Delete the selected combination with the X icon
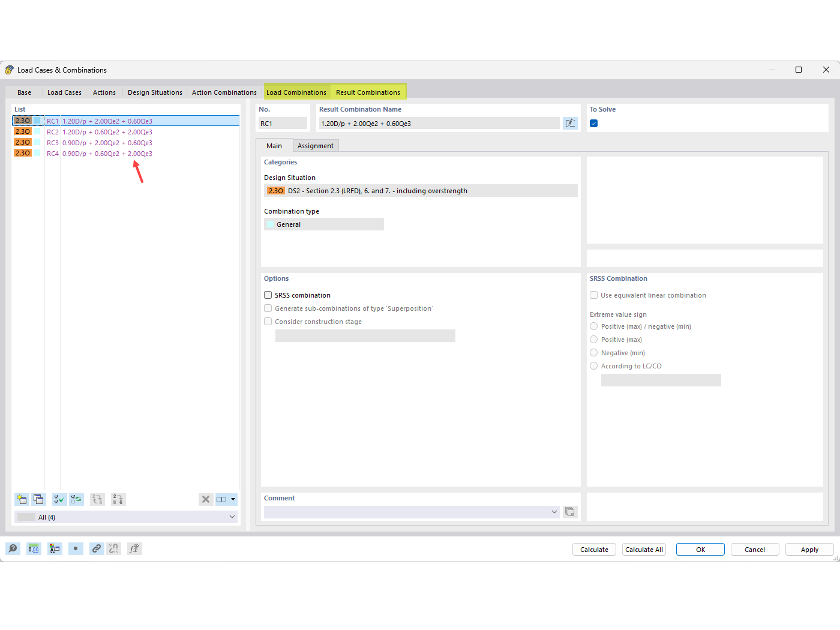The image size is (840, 630). 206,499
